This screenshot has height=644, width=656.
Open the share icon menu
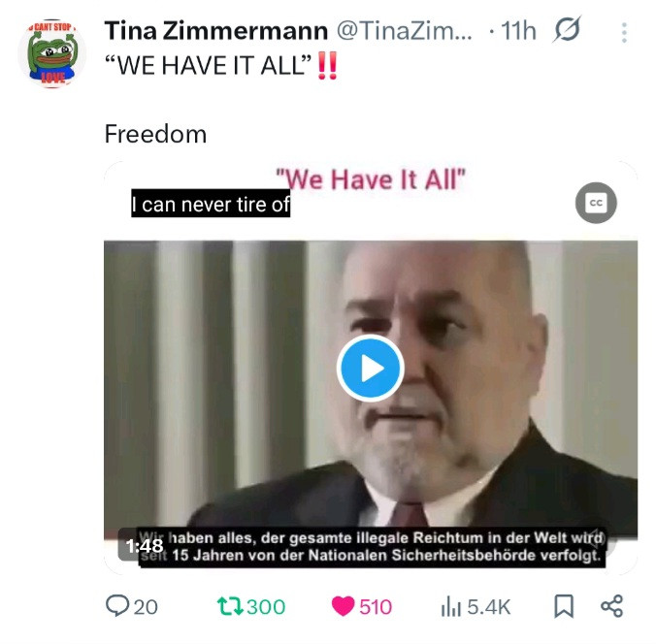(611, 606)
